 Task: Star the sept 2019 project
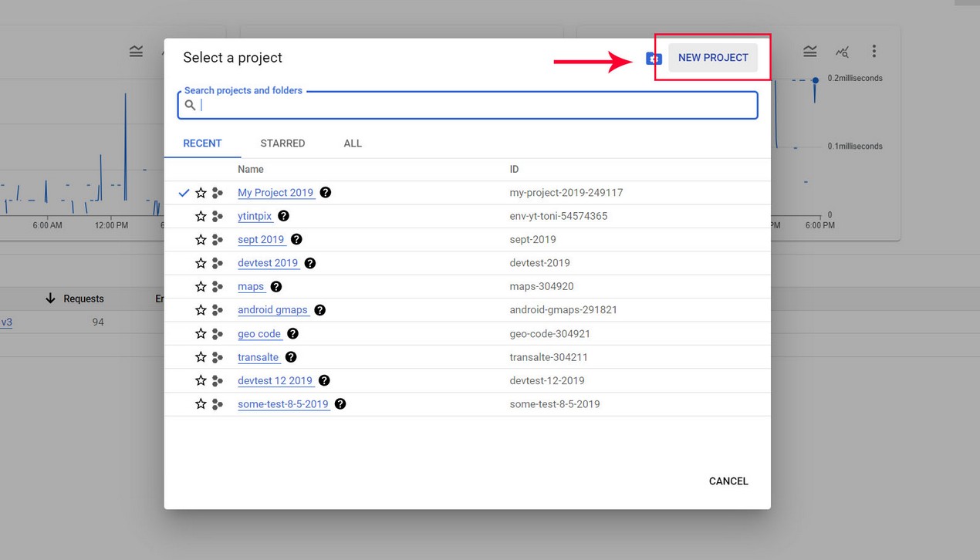(x=201, y=240)
